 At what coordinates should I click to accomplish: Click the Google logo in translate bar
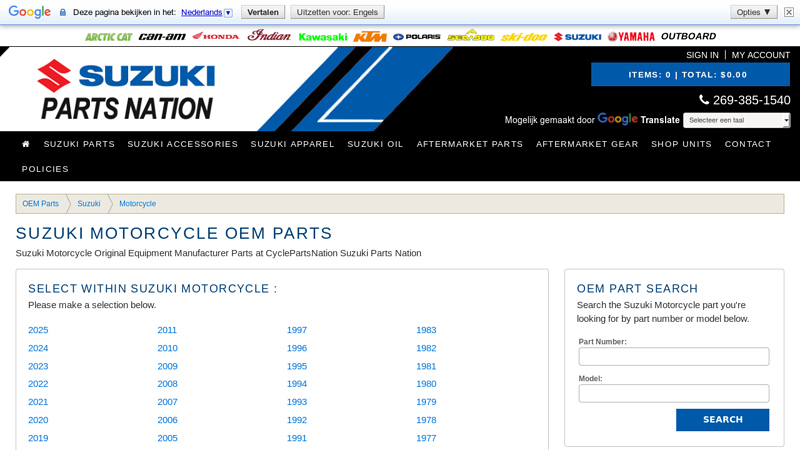tap(30, 12)
